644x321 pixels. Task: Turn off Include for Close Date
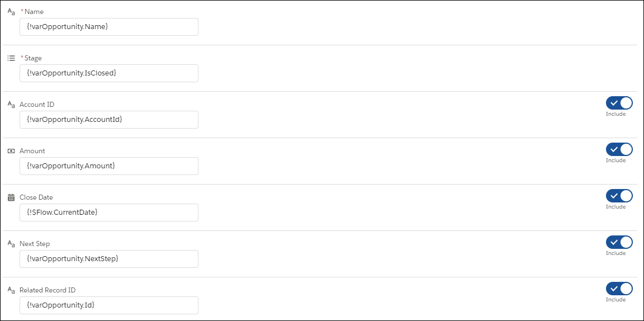(x=619, y=196)
